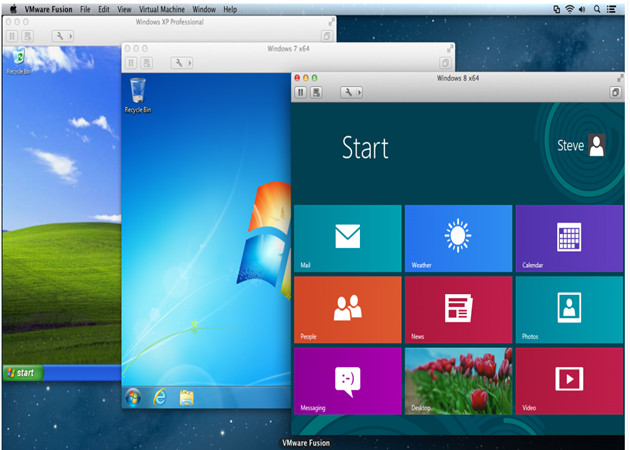630x450 pixels.
Task: Click the Steve user account picture
Action: pos(597,146)
